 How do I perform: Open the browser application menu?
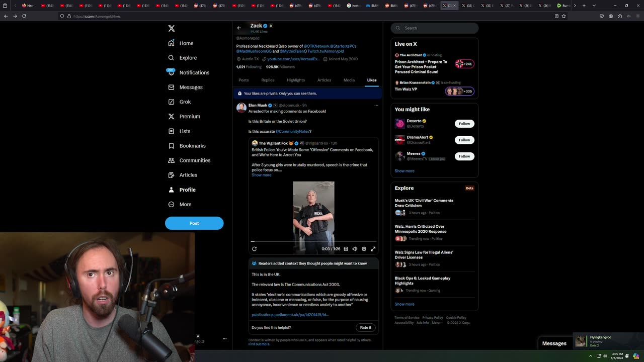click(x=637, y=16)
